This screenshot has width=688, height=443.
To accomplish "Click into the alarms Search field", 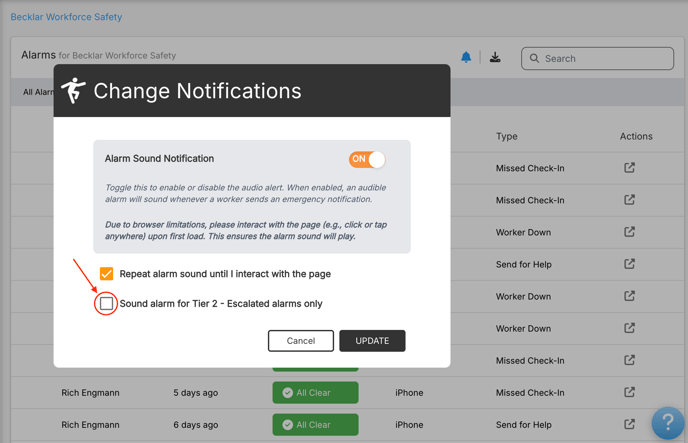I will click(597, 58).
